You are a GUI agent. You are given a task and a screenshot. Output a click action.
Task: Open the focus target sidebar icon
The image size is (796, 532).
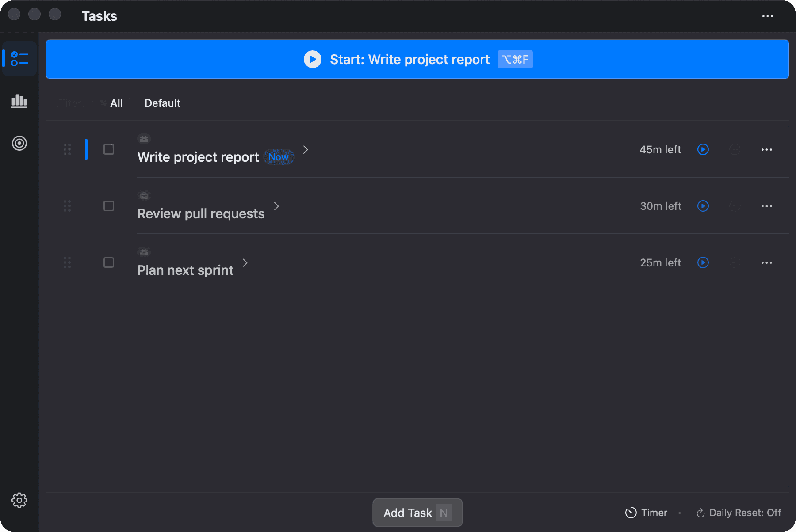pos(19,143)
